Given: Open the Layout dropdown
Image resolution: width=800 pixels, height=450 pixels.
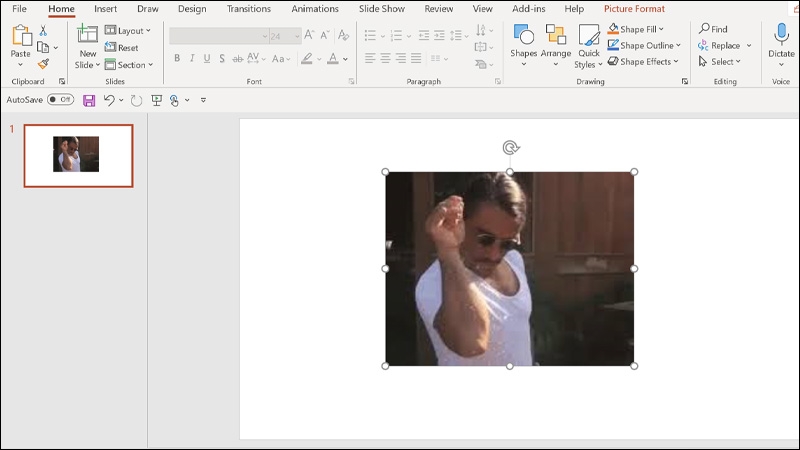Looking at the screenshot, I should (128, 31).
